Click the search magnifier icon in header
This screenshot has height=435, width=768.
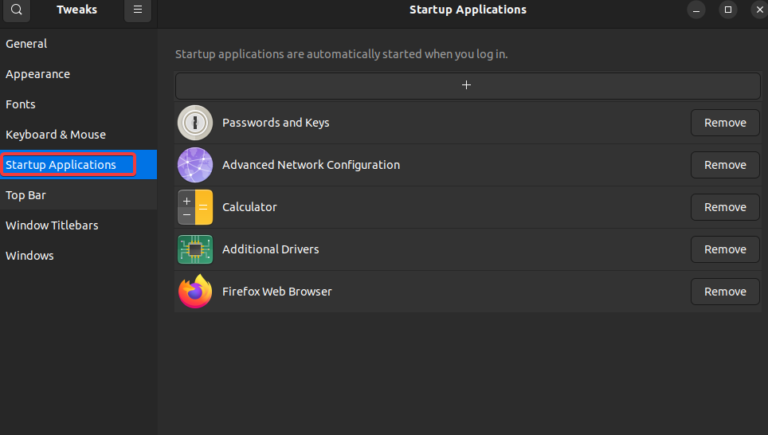(16, 10)
